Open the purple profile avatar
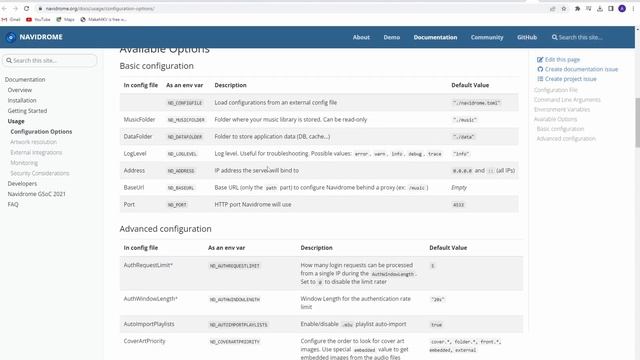Screen dimensions: 640x360 pyautogui.click(x=622, y=9)
